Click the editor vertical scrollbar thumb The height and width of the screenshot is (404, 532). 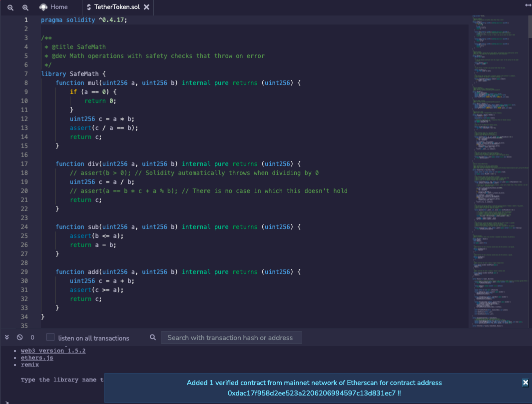(530, 26)
